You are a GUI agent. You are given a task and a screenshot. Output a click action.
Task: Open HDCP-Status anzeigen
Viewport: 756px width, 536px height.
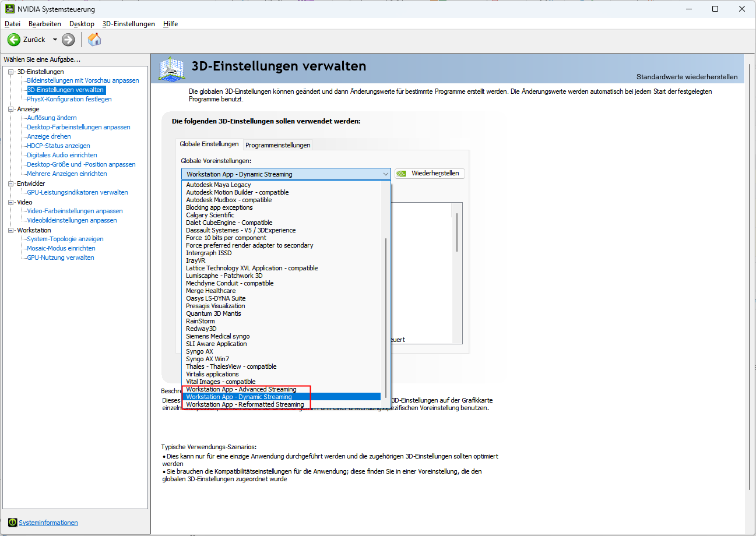pos(58,146)
